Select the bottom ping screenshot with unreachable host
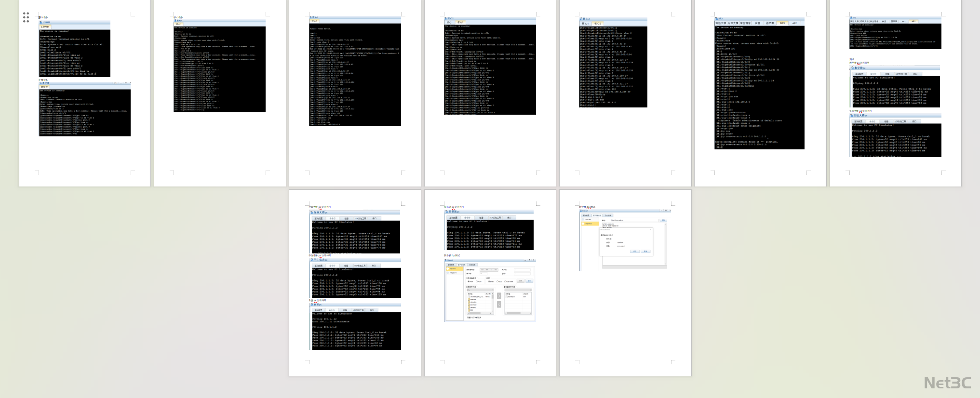This screenshot has width=980, height=398. pos(355,326)
